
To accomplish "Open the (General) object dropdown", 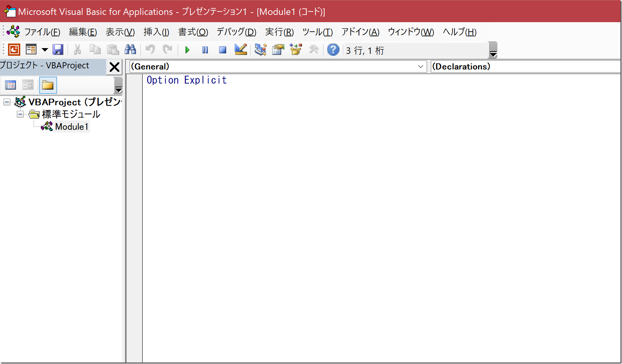I will click(x=421, y=66).
